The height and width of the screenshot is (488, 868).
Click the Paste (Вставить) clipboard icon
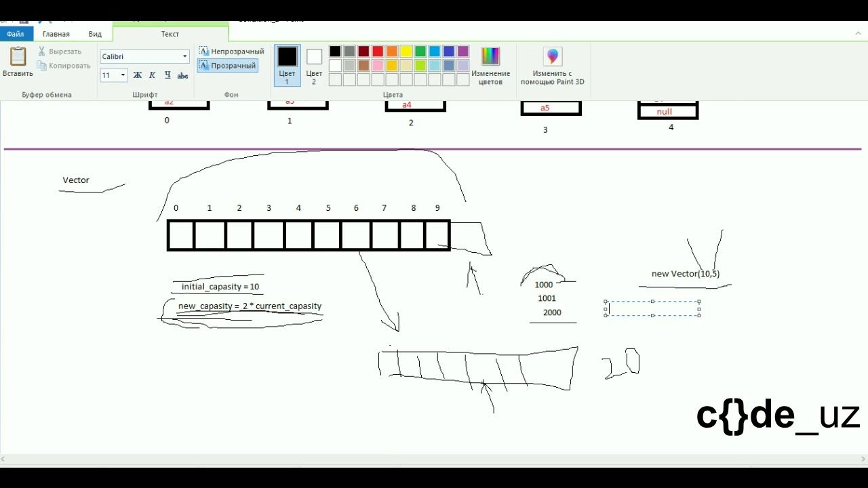tap(18, 56)
